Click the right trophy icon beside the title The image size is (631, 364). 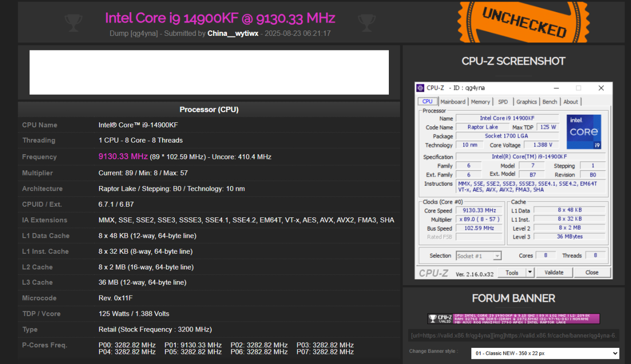(367, 22)
